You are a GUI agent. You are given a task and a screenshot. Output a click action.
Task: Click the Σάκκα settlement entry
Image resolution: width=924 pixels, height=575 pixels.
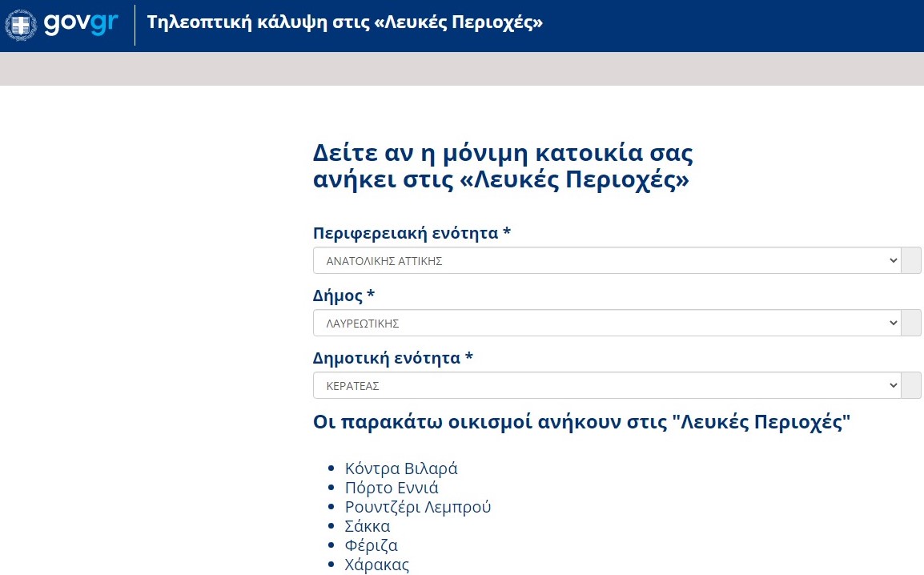pos(368,526)
